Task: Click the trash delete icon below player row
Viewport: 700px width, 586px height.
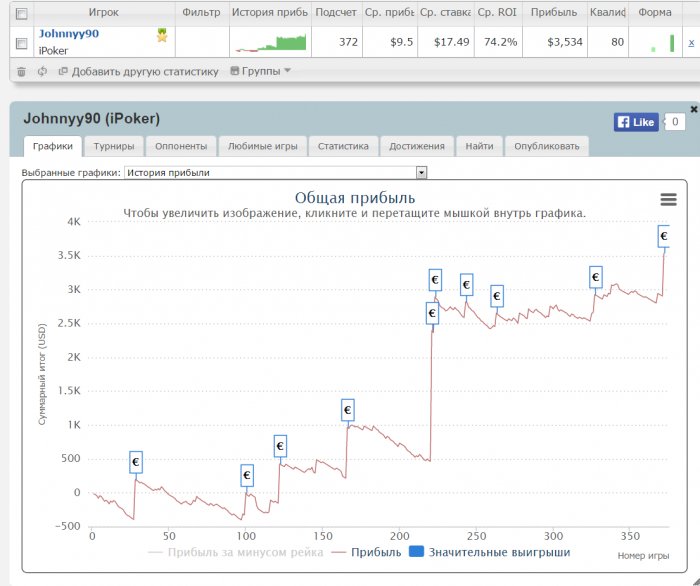Action: [x=21, y=71]
